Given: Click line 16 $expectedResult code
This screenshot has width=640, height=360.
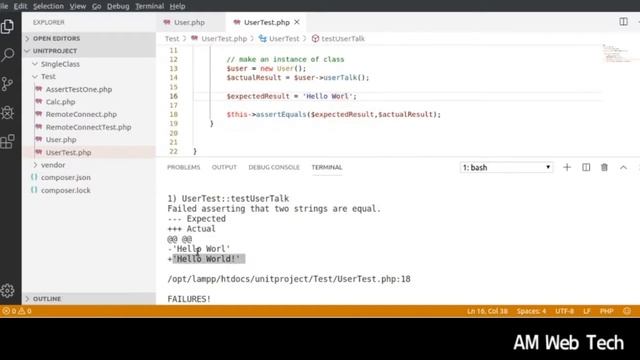Looking at the screenshot, I should coord(291,96).
